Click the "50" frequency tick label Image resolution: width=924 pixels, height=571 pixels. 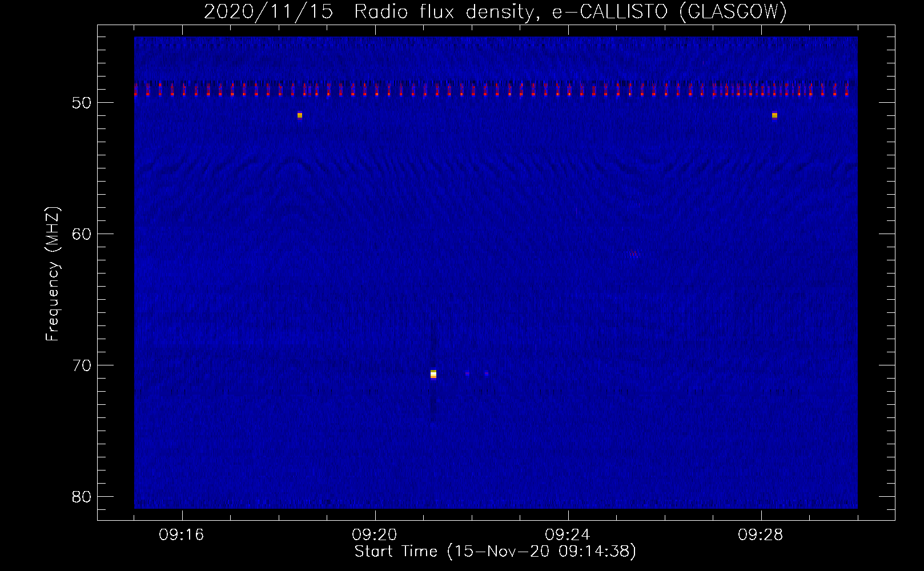click(x=82, y=103)
